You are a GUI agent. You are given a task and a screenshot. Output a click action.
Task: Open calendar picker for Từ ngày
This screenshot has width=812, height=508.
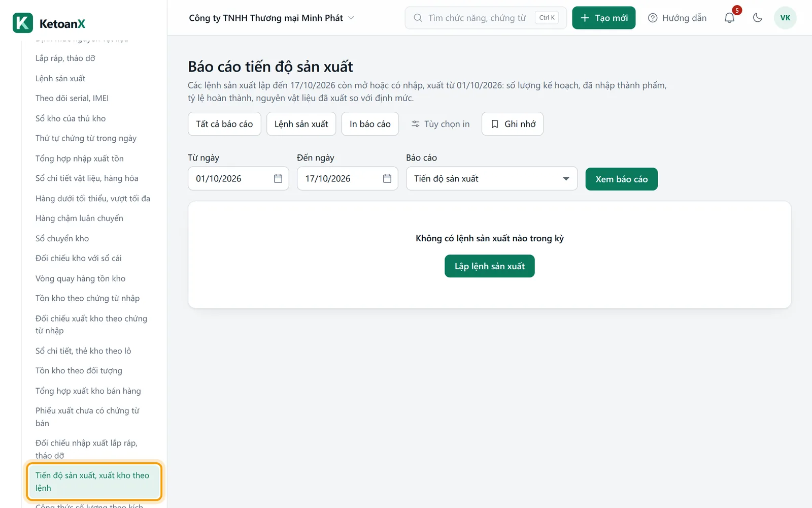[278, 178]
